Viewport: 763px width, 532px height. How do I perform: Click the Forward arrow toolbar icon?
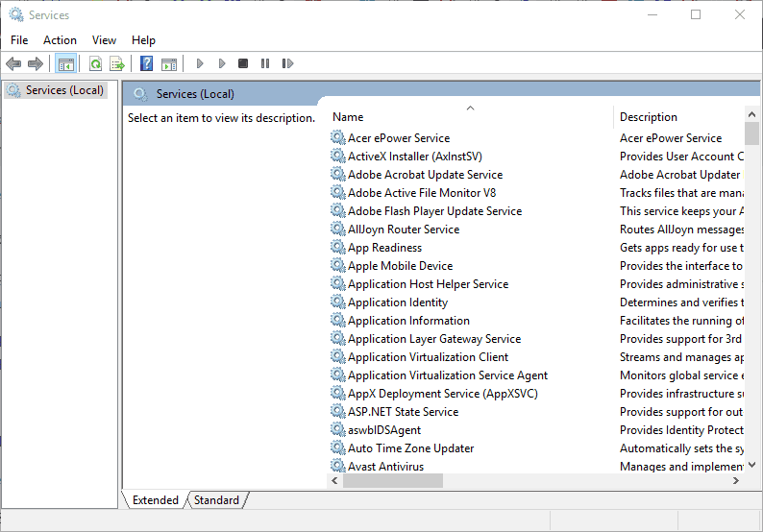(36, 63)
